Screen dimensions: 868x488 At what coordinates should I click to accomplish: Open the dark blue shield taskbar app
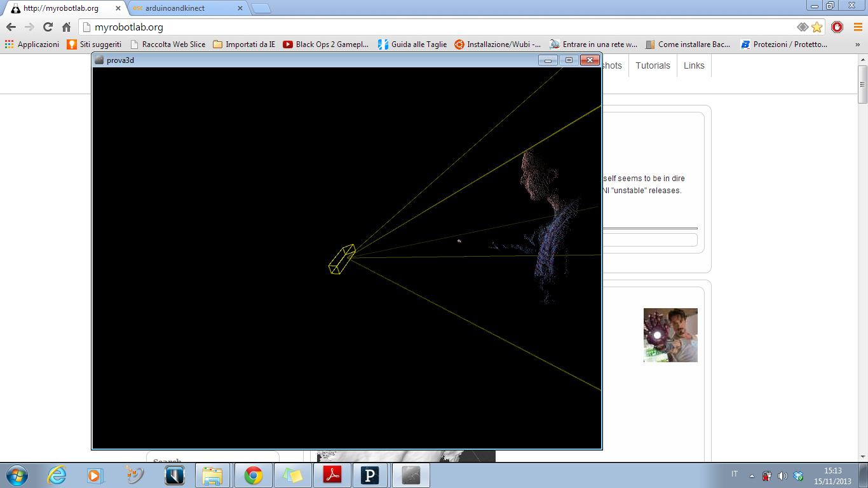[x=174, y=475]
